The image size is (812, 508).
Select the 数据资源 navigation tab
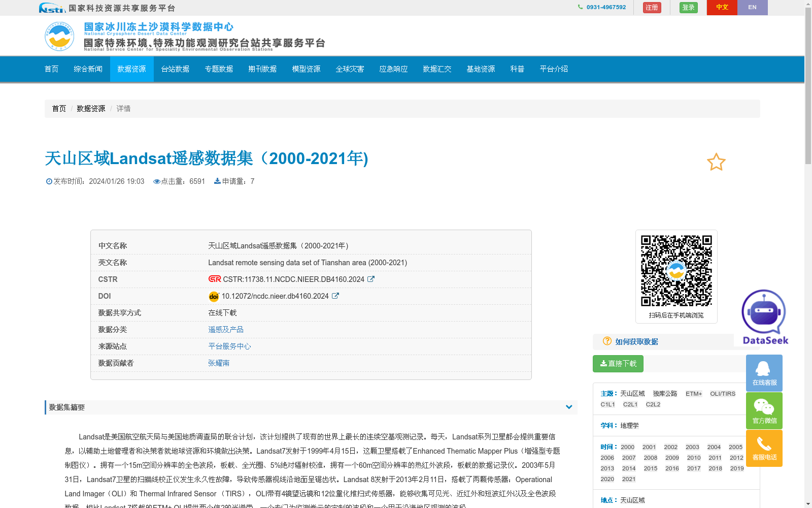pyautogui.click(x=132, y=69)
